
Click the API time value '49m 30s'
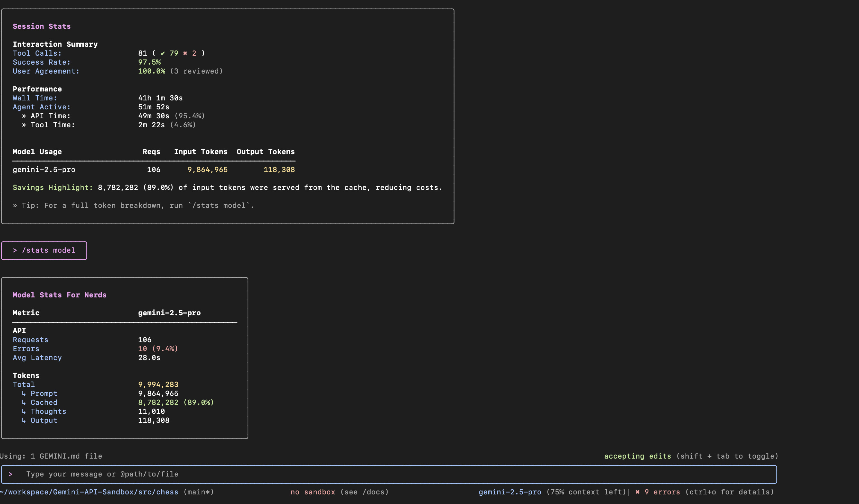(x=154, y=116)
